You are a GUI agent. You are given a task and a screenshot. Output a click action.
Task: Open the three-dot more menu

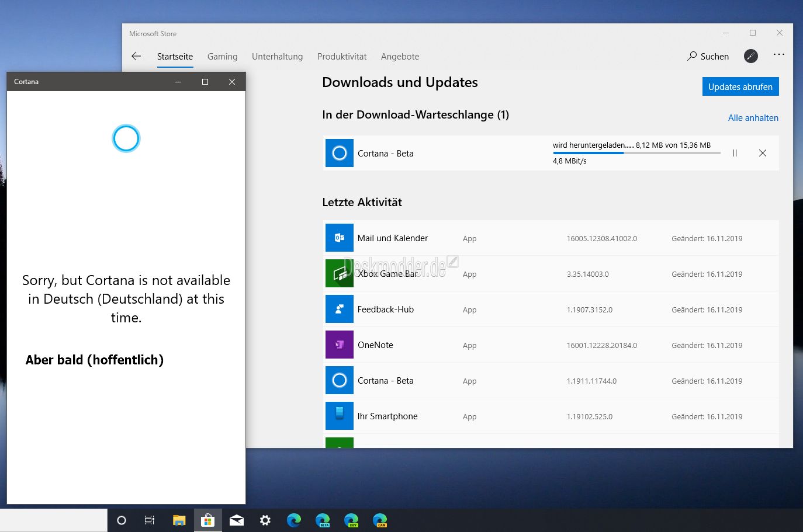tap(779, 54)
